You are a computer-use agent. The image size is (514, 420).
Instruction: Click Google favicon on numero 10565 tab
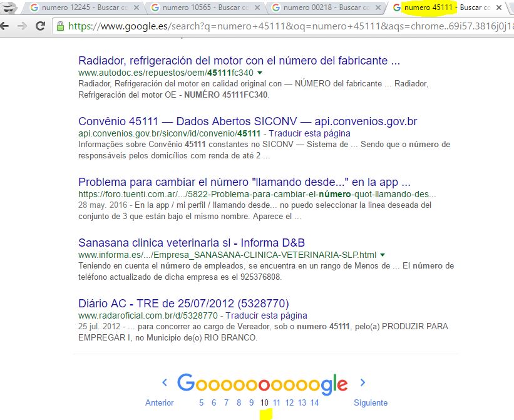(155, 8)
